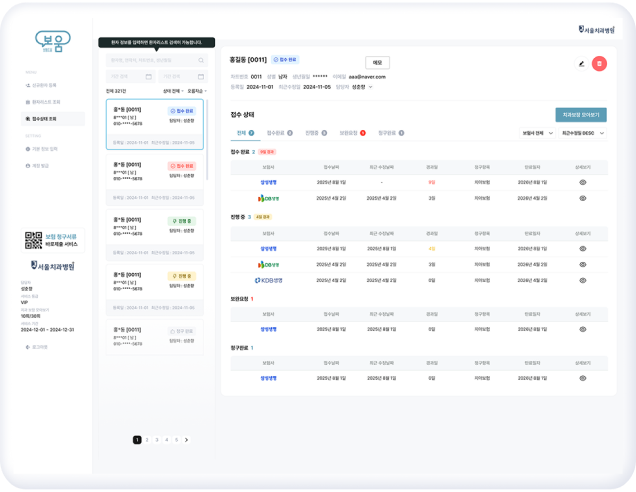Open the 최근수정일 DESC sort dropdown
Viewport: 636px width, 492px height.
[582, 132]
